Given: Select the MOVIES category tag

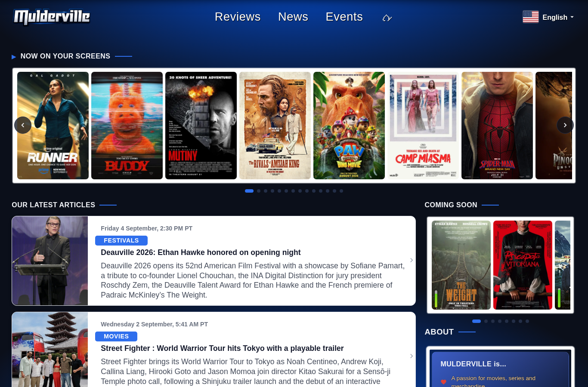Looking at the screenshot, I should coord(116,337).
